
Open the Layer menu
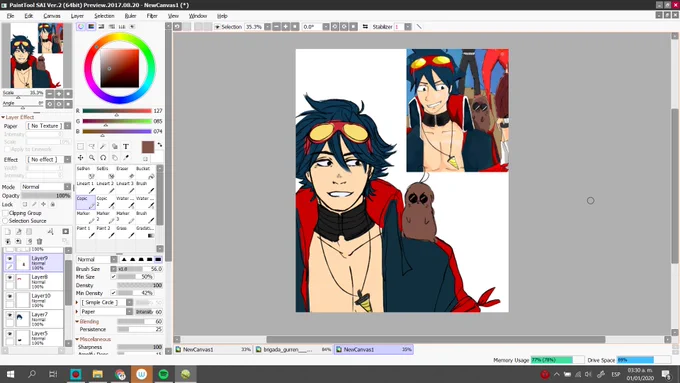(77, 16)
